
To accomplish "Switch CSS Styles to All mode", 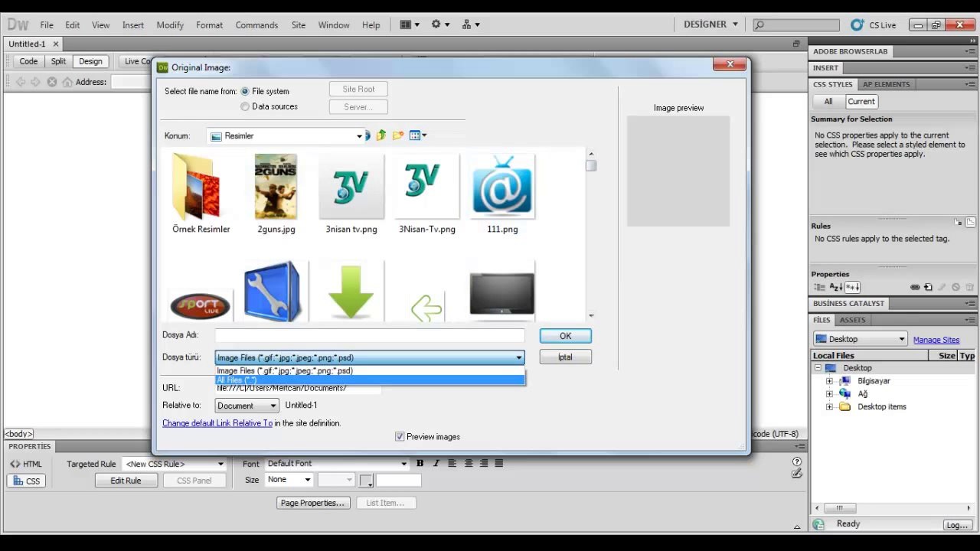I will tap(828, 101).
